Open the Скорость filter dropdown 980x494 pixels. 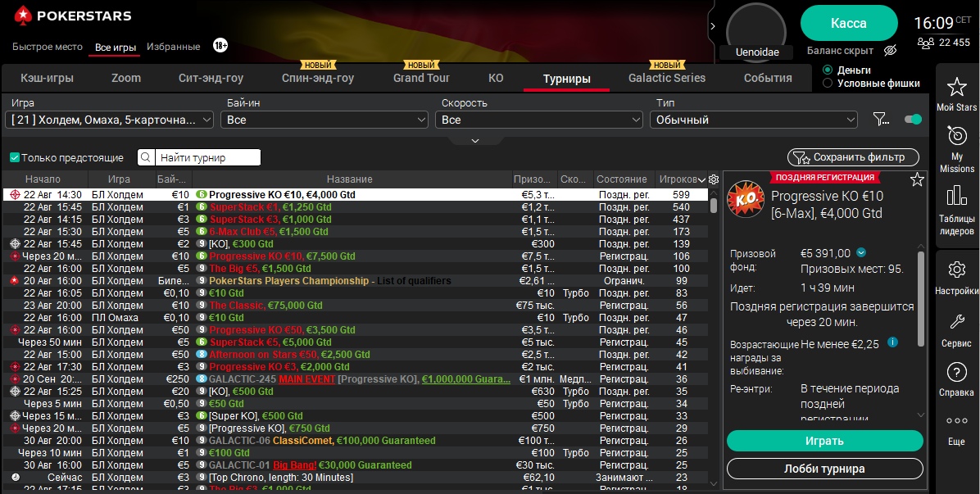pyautogui.click(x=538, y=120)
